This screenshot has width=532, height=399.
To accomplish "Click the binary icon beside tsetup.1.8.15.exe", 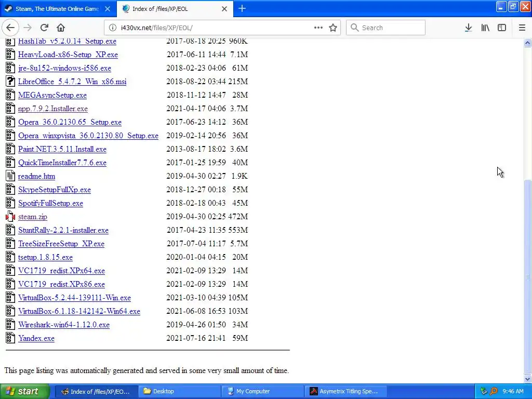I will click(10, 257).
